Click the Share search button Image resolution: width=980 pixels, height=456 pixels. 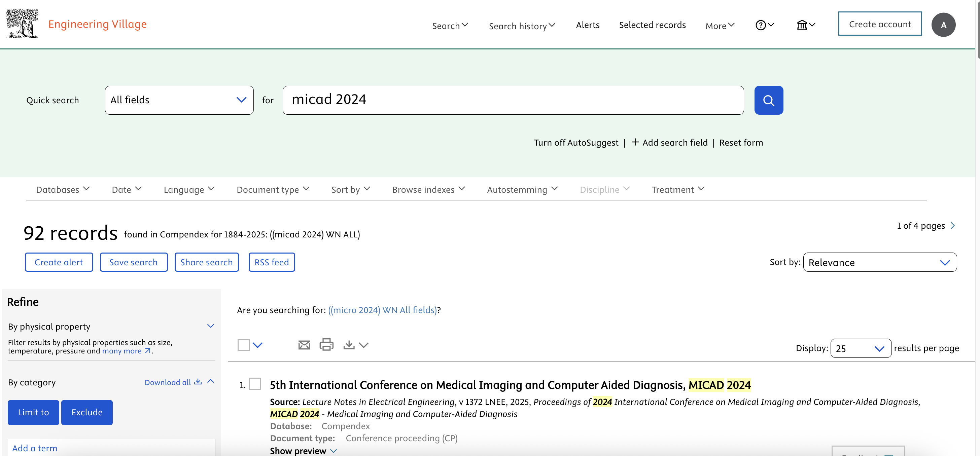[x=207, y=262]
